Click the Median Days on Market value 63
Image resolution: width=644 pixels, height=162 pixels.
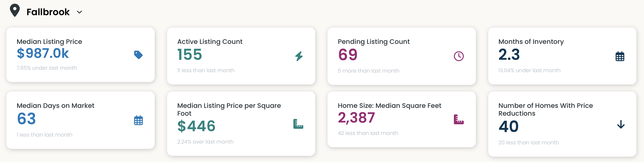coord(27,119)
